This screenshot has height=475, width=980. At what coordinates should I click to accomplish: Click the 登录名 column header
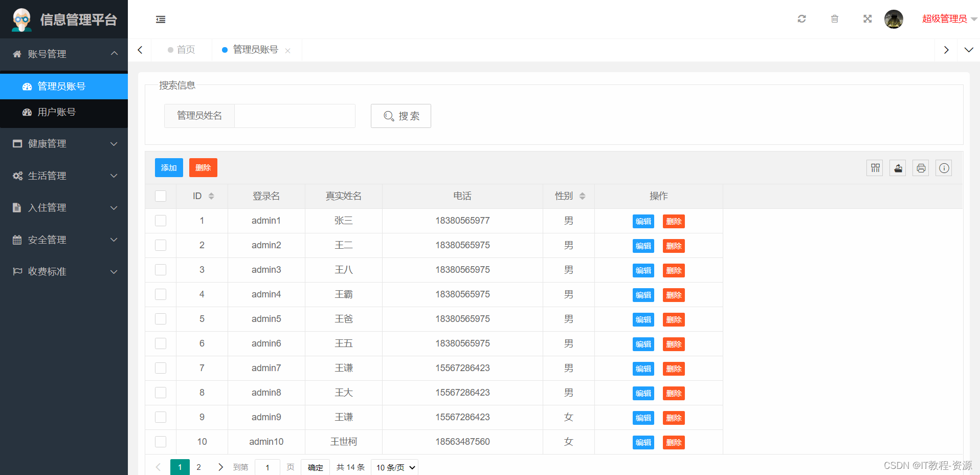point(266,196)
